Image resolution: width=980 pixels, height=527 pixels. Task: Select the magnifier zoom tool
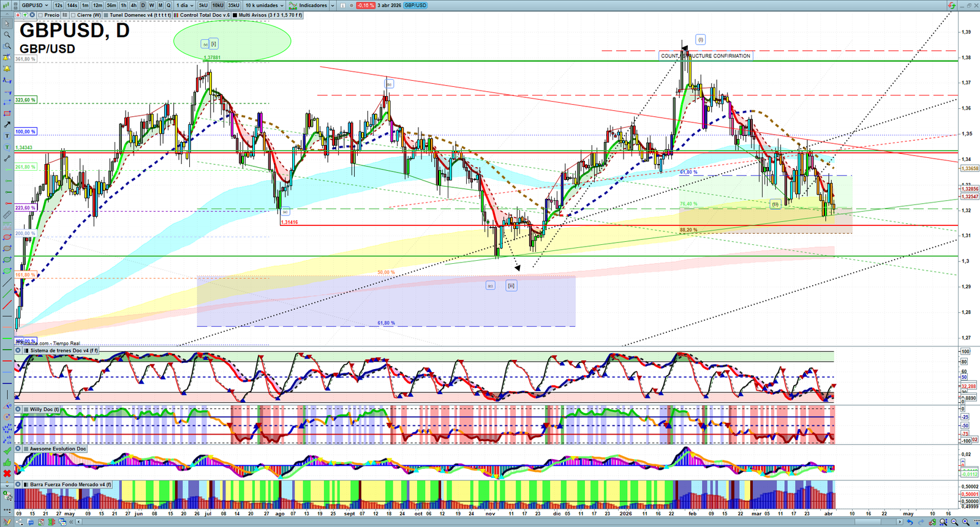click(x=7, y=35)
